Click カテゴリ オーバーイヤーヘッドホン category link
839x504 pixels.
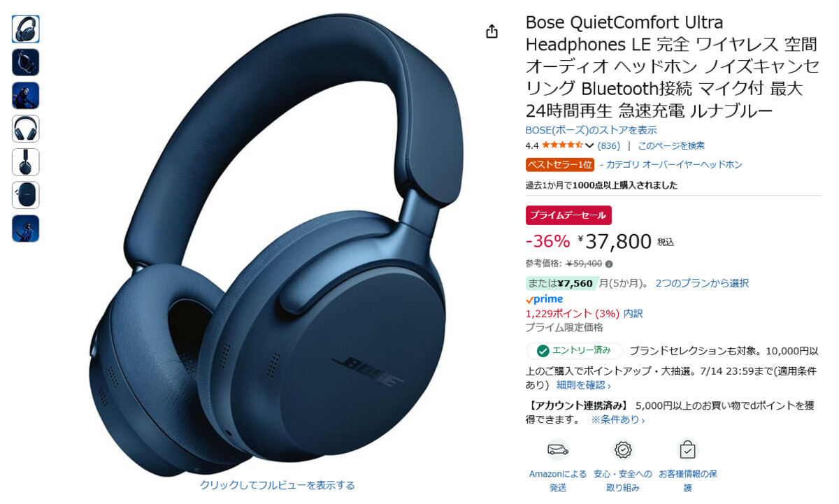coord(674,165)
